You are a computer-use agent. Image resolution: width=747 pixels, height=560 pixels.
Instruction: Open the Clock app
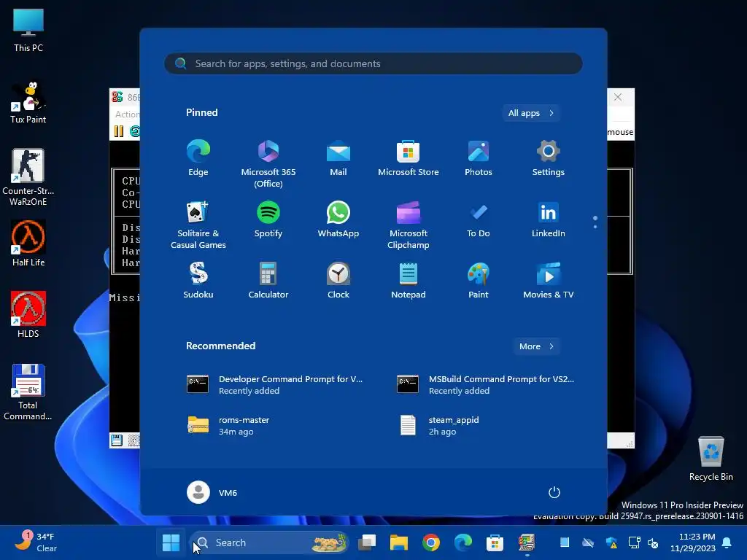(338, 281)
